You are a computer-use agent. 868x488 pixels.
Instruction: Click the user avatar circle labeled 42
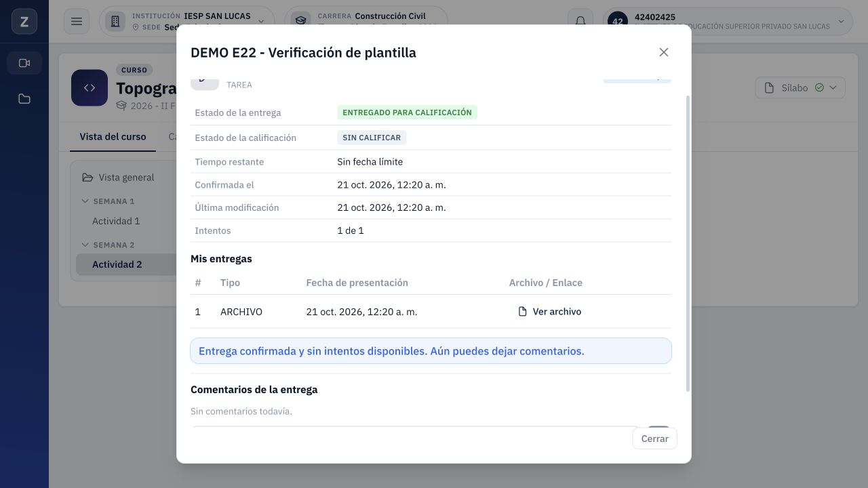coord(617,22)
